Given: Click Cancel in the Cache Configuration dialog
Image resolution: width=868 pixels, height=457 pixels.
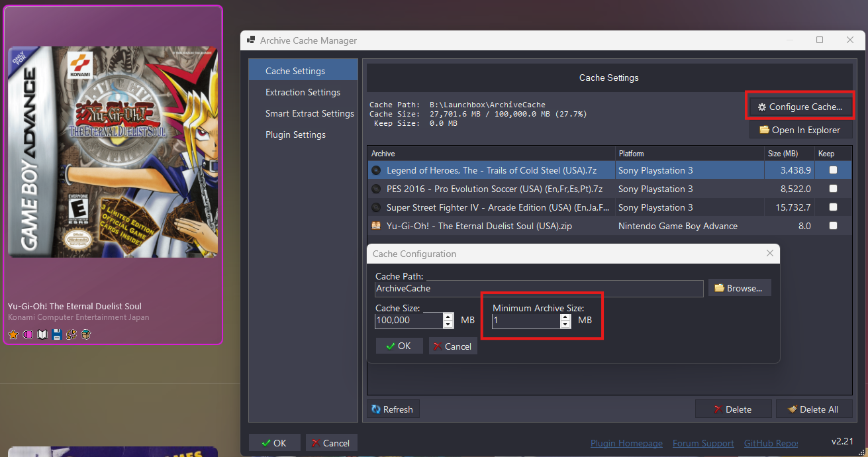Looking at the screenshot, I should (x=453, y=346).
